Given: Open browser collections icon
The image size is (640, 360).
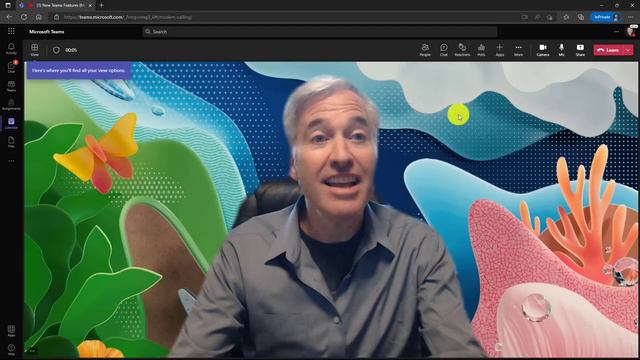Looking at the screenshot, I should [x=580, y=17].
